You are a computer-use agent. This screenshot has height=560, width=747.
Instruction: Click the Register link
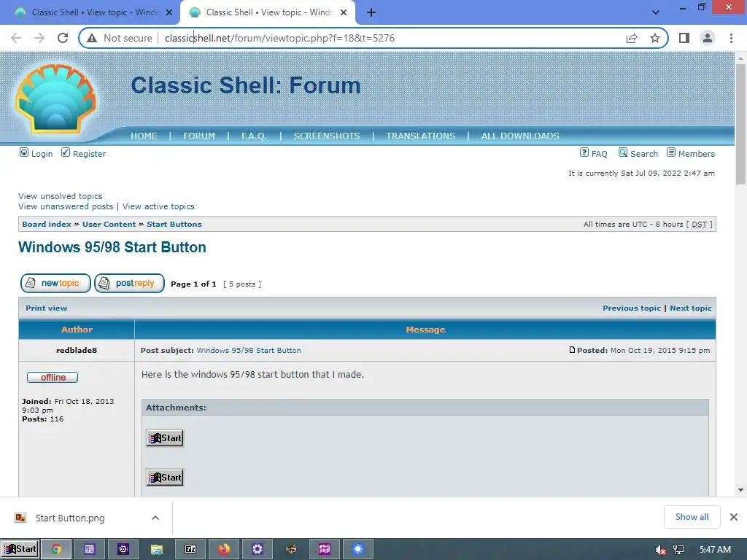pyautogui.click(x=84, y=153)
